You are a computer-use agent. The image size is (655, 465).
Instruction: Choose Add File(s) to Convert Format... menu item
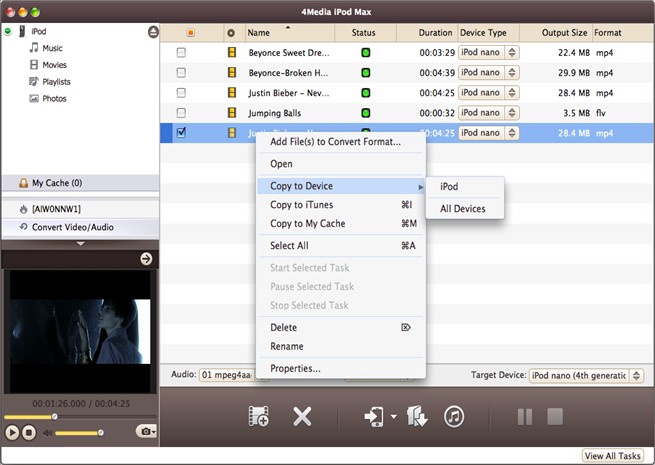(341, 142)
